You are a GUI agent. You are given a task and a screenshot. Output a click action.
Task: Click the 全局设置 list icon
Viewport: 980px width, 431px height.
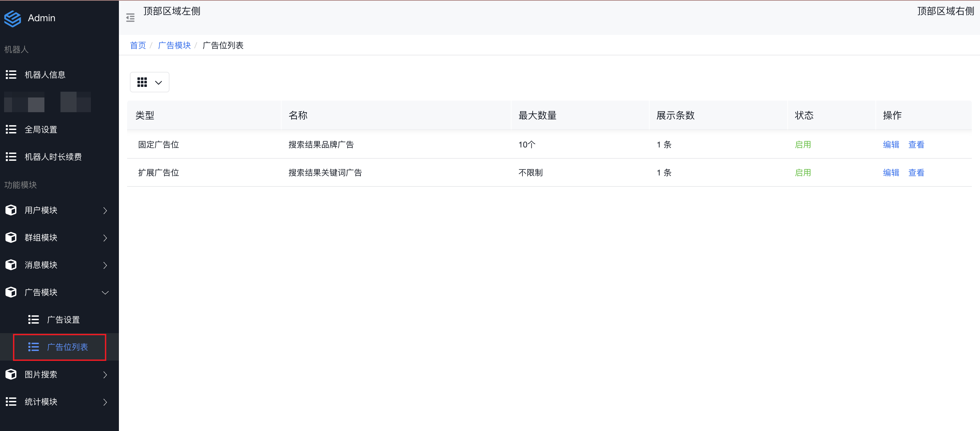point(11,129)
